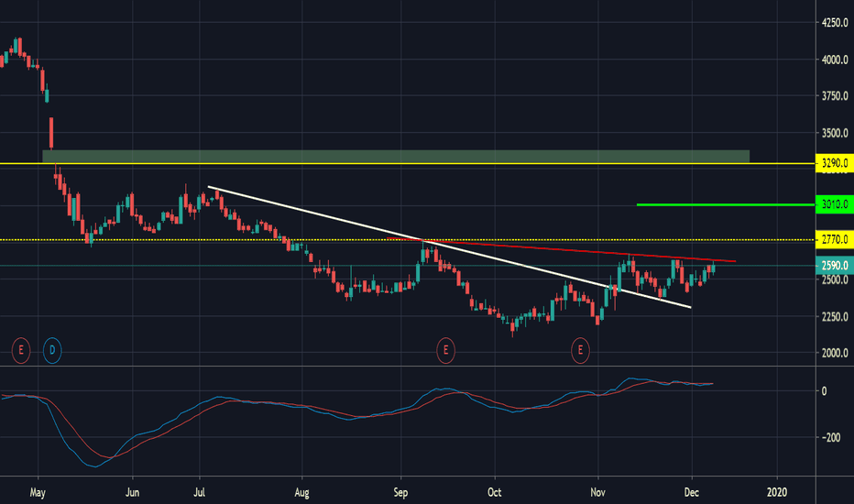The image size is (854, 504).
Task: Click the solid yellow horizontal line at 3290
Action: click(x=408, y=163)
